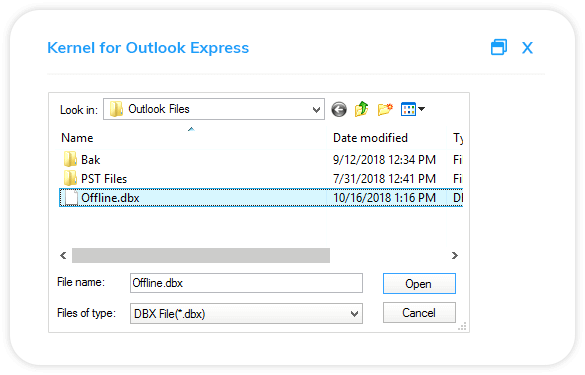Expand the Files of type dropdown
The height and width of the screenshot is (375, 585).
(x=354, y=314)
